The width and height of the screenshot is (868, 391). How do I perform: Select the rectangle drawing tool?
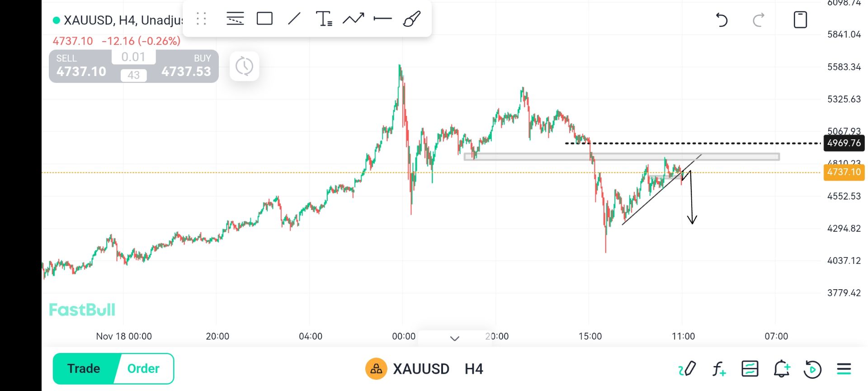click(x=264, y=19)
